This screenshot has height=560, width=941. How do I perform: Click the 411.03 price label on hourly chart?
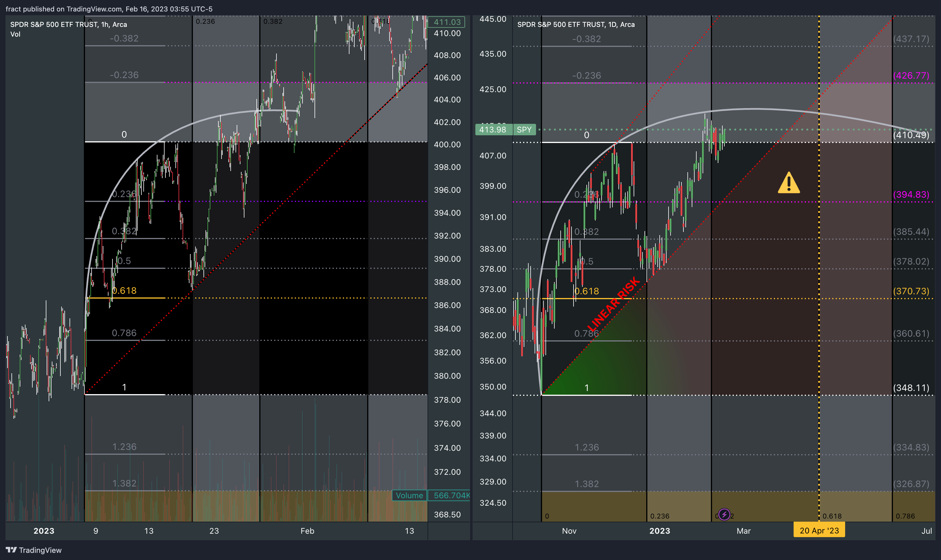(447, 22)
